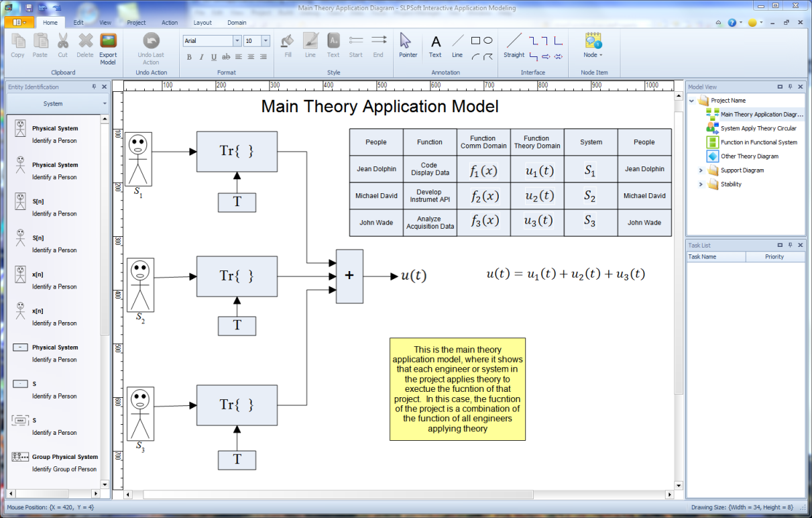Open the Help dropdown arrow
The image size is (812, 518).
740,23
